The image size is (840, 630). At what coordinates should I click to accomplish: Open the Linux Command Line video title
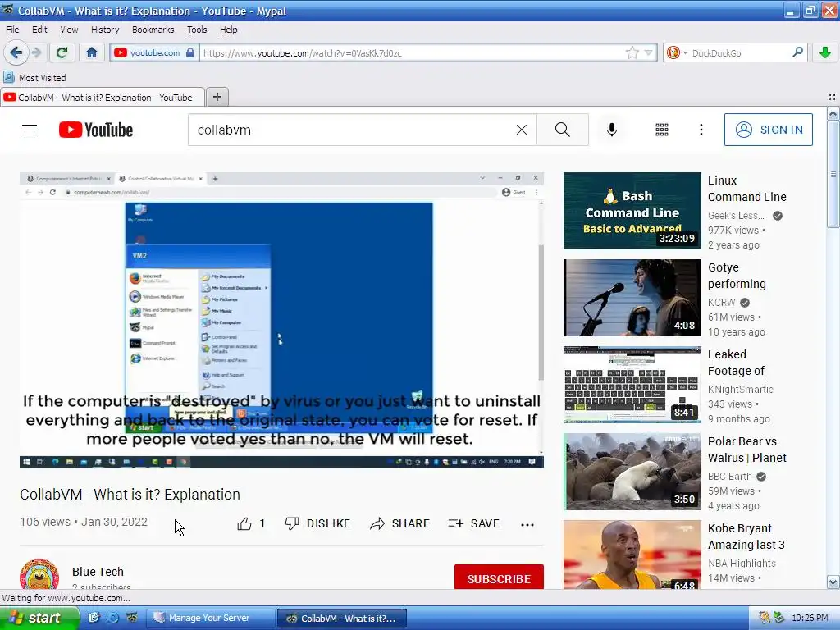coord(746,189)
